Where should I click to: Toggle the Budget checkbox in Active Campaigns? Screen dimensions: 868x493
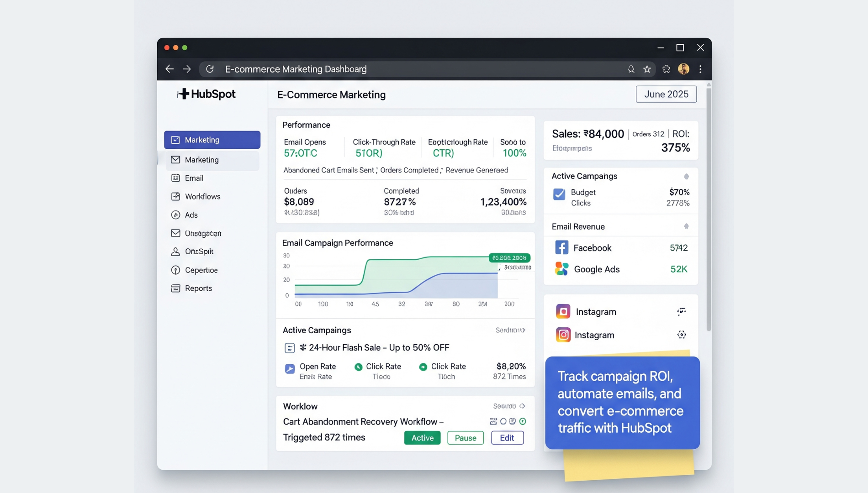pos(559,194)
